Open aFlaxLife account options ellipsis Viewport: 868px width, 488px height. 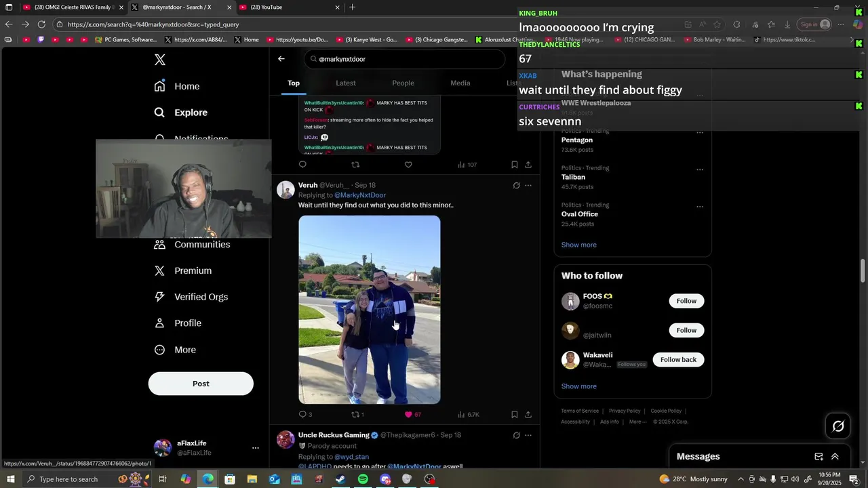(x=256, y=448)
